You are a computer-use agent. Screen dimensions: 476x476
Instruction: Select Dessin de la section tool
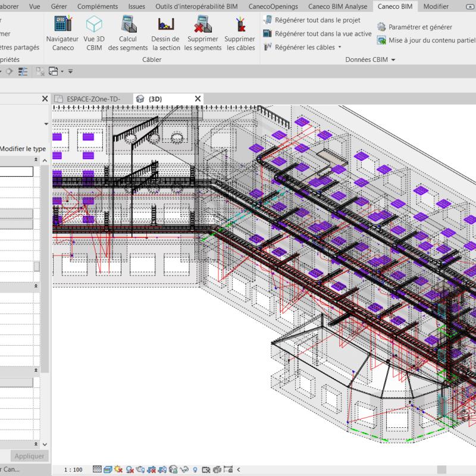(166, 33)
